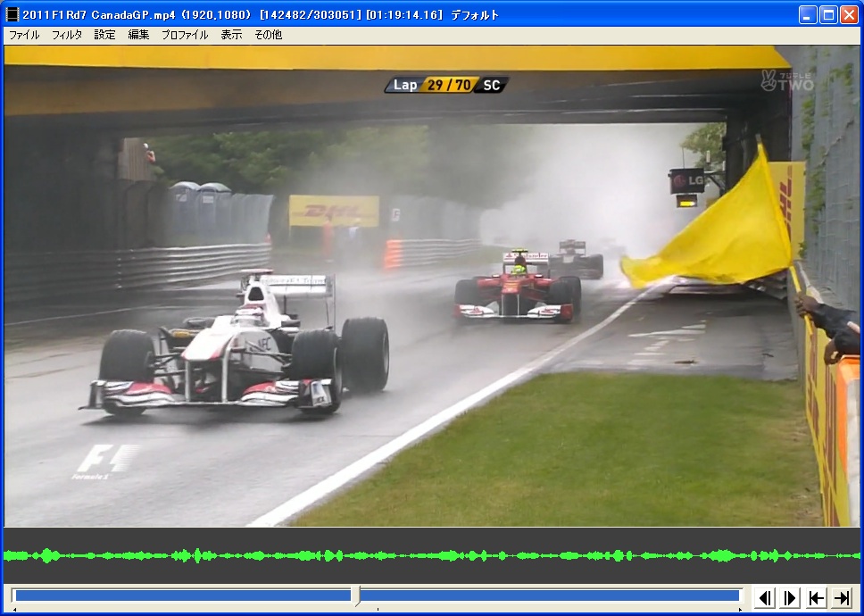Viewport: 864px width, 616px height.
Task: Step back one frame
Action: click(765, 597)
